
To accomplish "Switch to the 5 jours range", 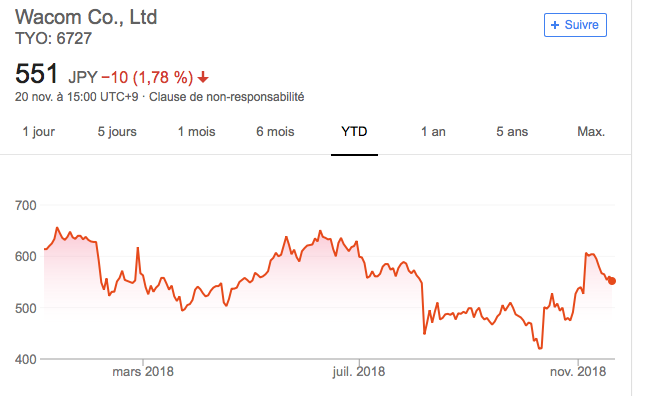I will click(117, 131).
